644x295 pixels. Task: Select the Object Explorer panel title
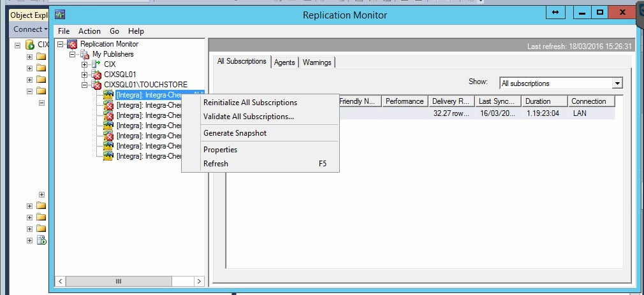pos(29,15)
